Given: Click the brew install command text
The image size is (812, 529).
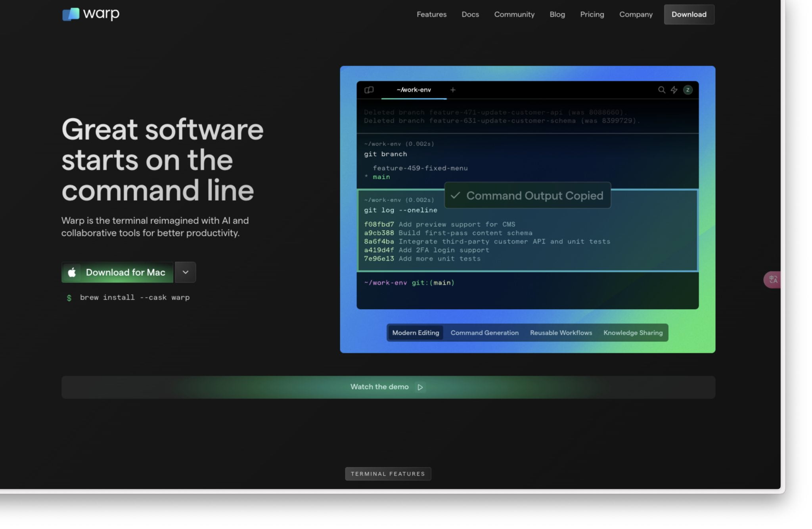Looking at the screenshot, I should 134,297.
